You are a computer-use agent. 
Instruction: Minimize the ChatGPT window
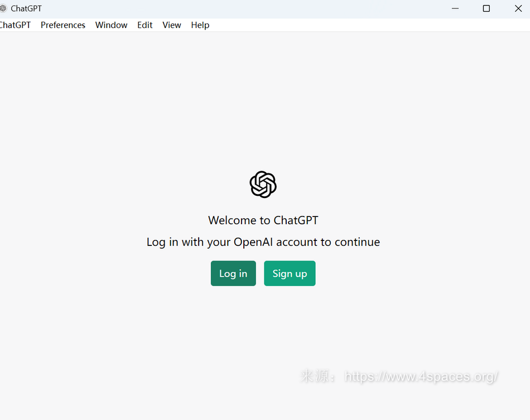tap(455, 8)
